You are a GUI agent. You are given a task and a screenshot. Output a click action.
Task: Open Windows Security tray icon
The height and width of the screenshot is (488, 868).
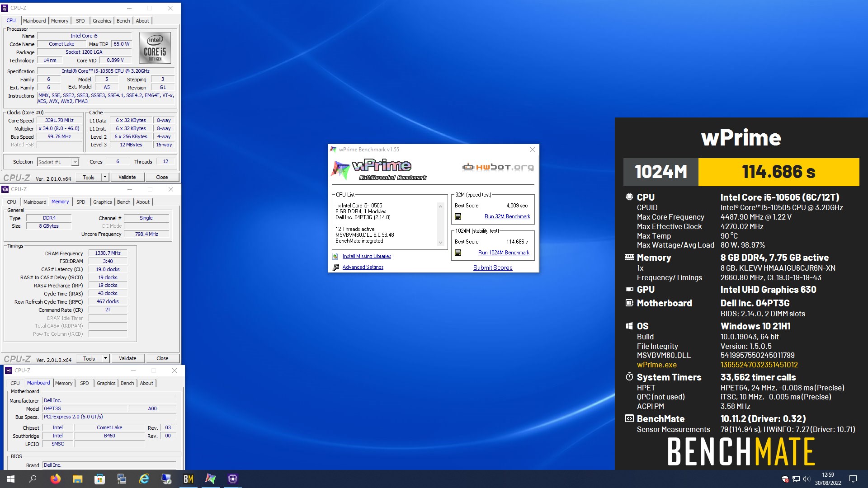785,479
